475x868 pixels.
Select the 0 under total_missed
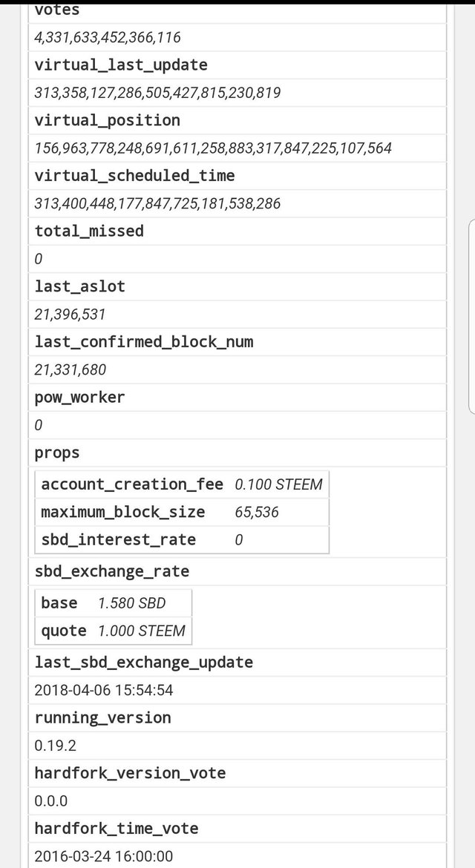coord(38,259)
